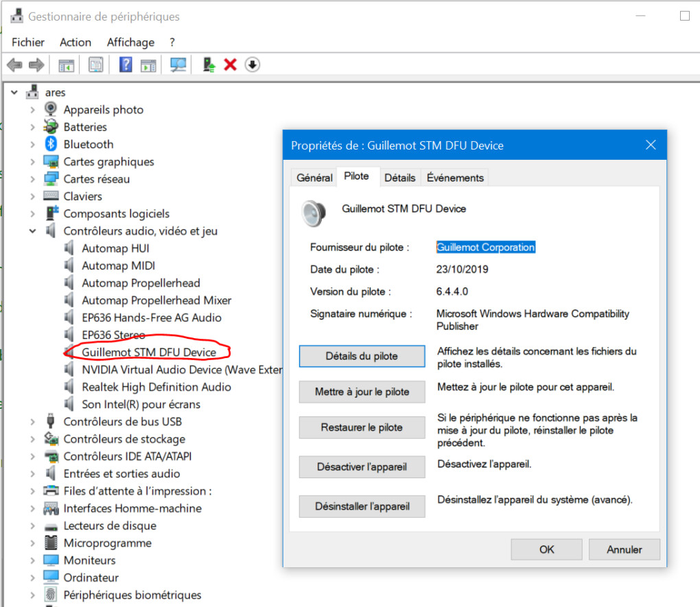
Task: Click the Cartes réseau icon
Action: point(51,178)
